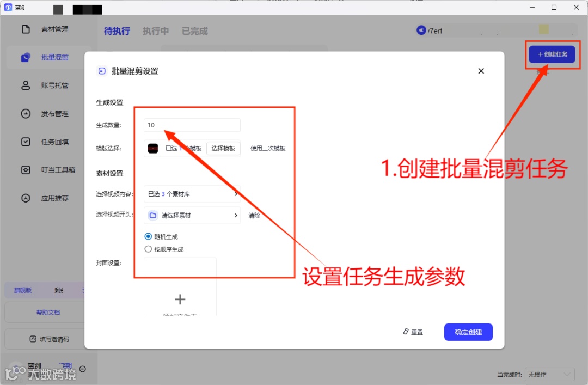This screenshot has width=588, height=385.
Task: Click the 创建任务 button
Action: point(552,54)
